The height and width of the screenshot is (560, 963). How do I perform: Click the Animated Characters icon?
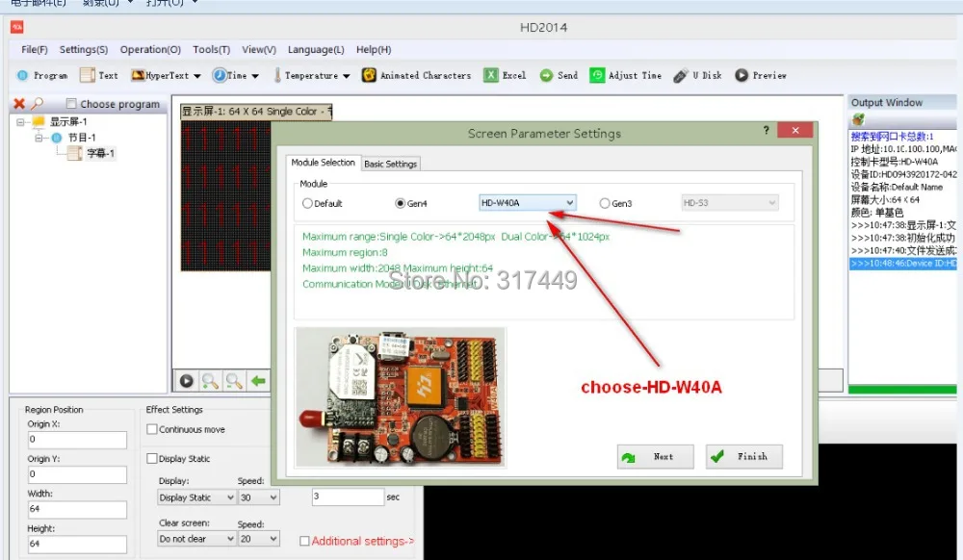click(x=369, y=75)
